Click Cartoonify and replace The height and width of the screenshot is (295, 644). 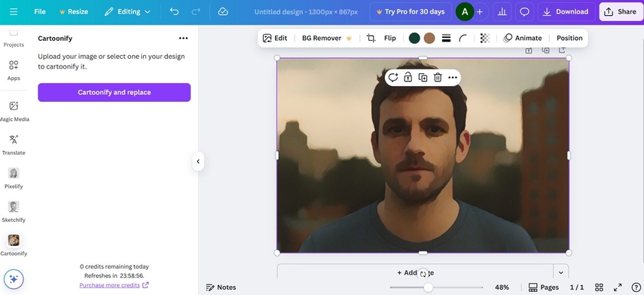point(114,92)
